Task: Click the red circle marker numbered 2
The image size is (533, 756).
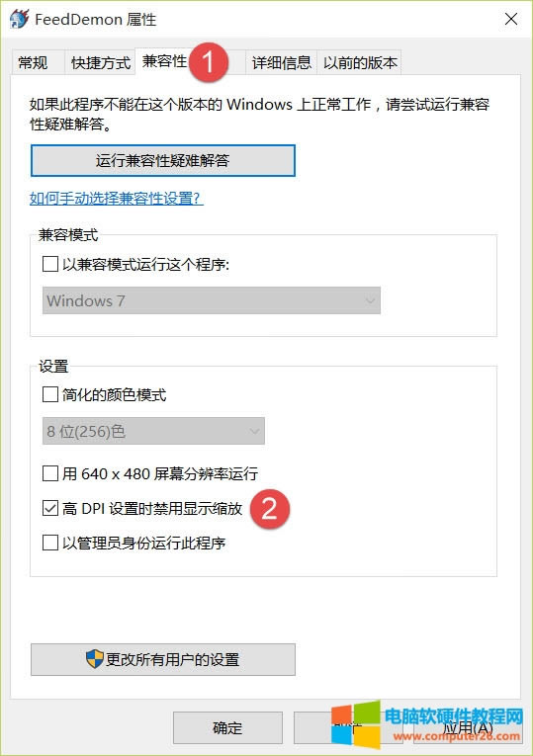Action: (270, 509)
